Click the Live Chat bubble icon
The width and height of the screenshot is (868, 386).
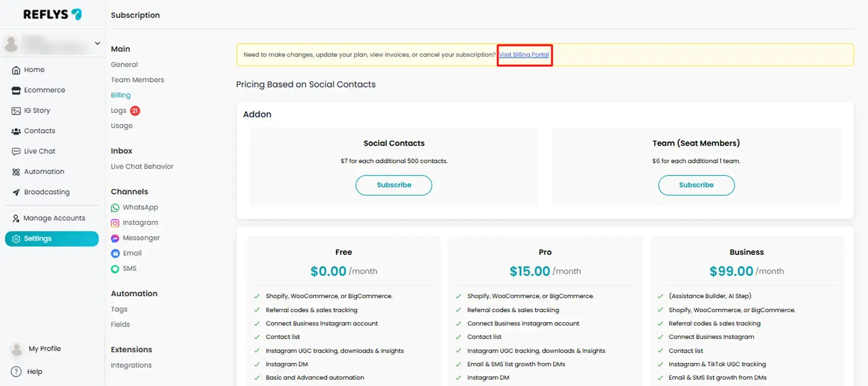click(x=16, y=151)
